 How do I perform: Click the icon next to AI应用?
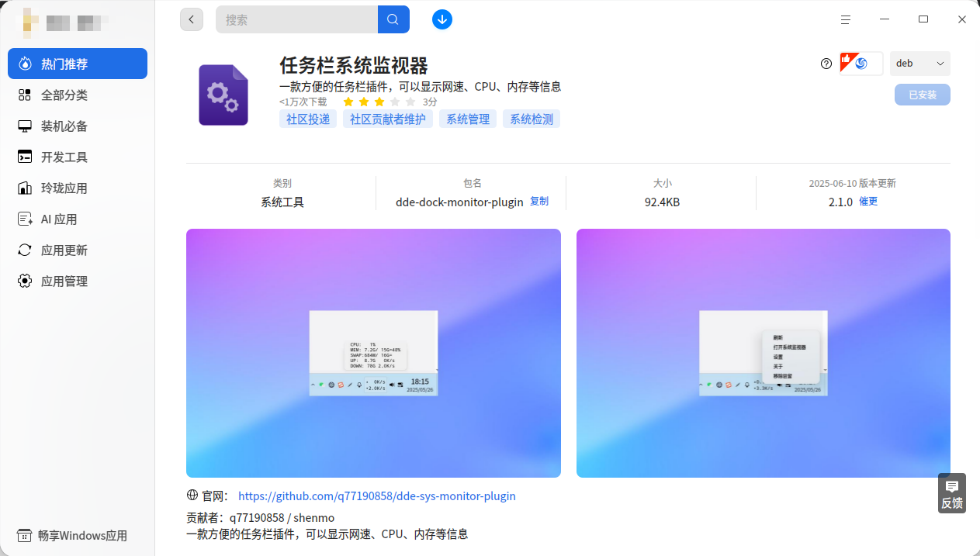25,219
